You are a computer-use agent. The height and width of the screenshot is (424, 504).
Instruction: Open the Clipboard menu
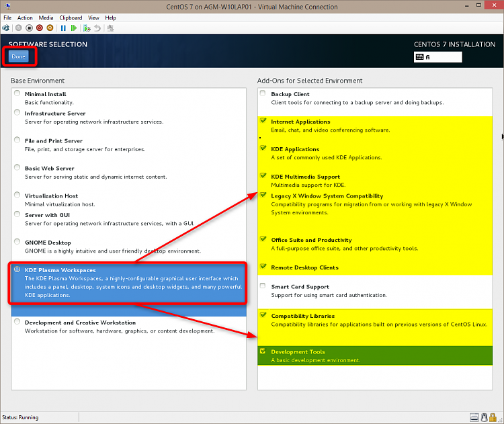tap(71, 17)
